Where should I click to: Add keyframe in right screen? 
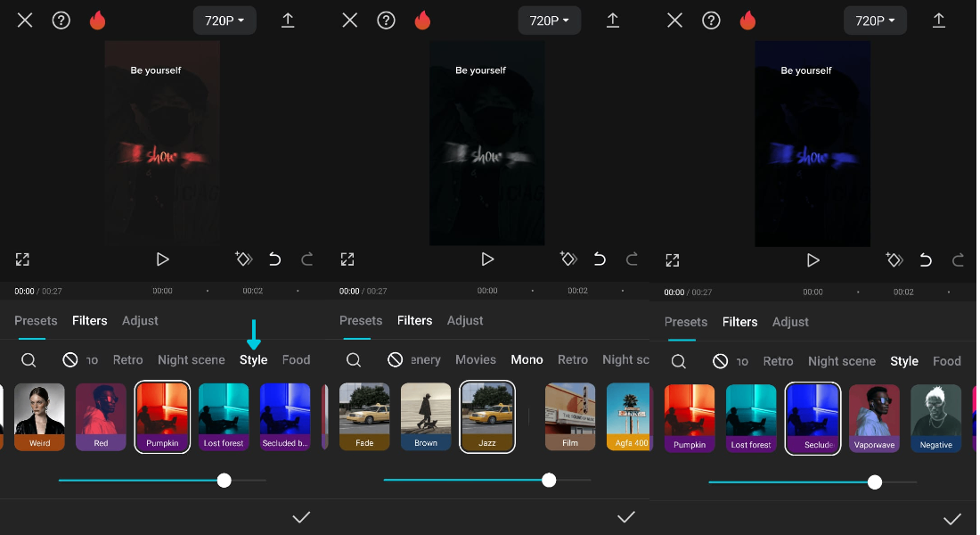(x=894, y=259)
